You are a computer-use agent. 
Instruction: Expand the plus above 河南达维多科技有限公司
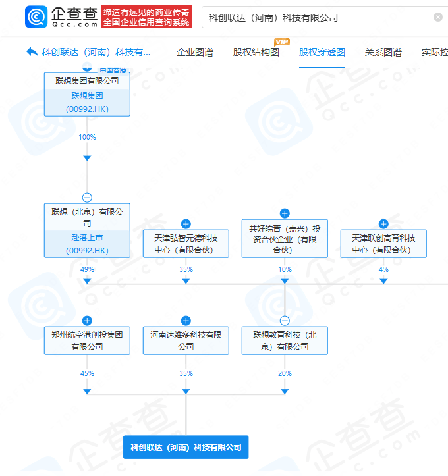(186, 321)
